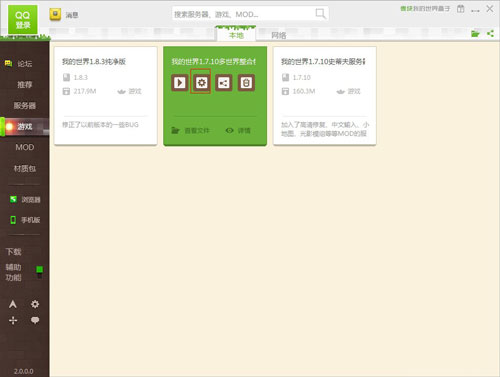Open 浏览器 browser in the sidebar

[25, 200]
